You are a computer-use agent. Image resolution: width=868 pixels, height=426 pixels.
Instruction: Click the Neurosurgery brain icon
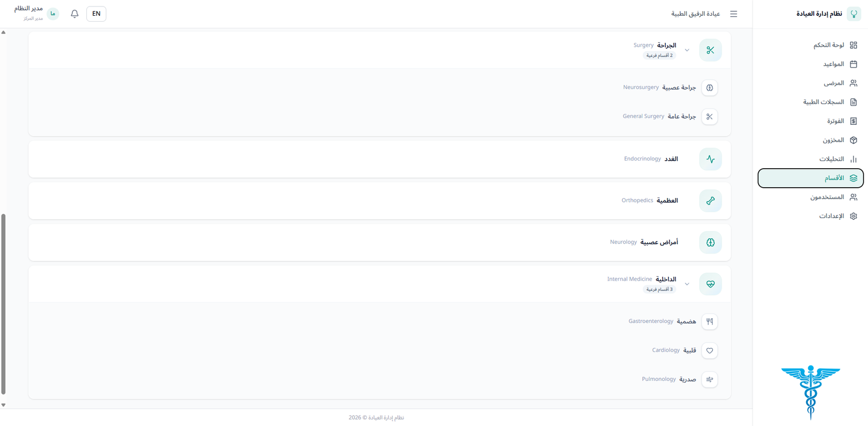(710, 87)
